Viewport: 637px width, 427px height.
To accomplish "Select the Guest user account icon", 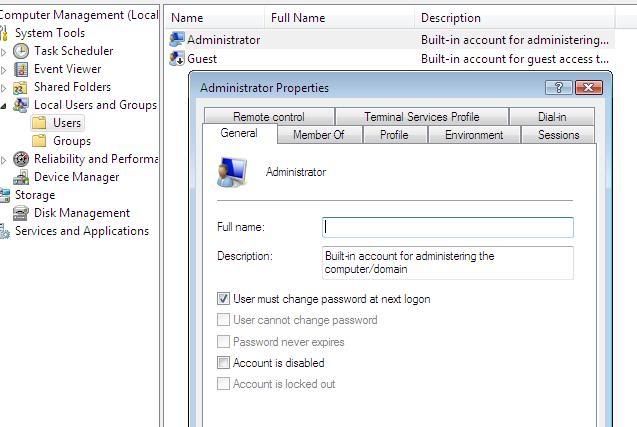I will coord(177,59).
